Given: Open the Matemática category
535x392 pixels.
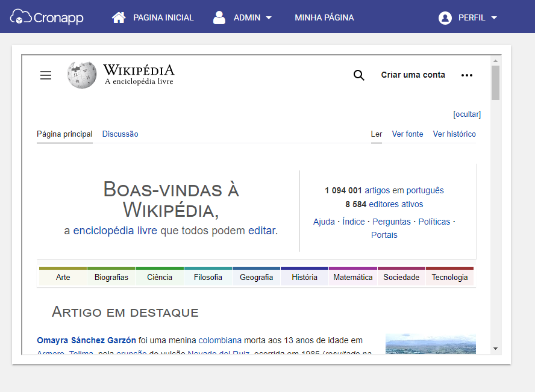Looking at the screenshot, I should point(353,277).
